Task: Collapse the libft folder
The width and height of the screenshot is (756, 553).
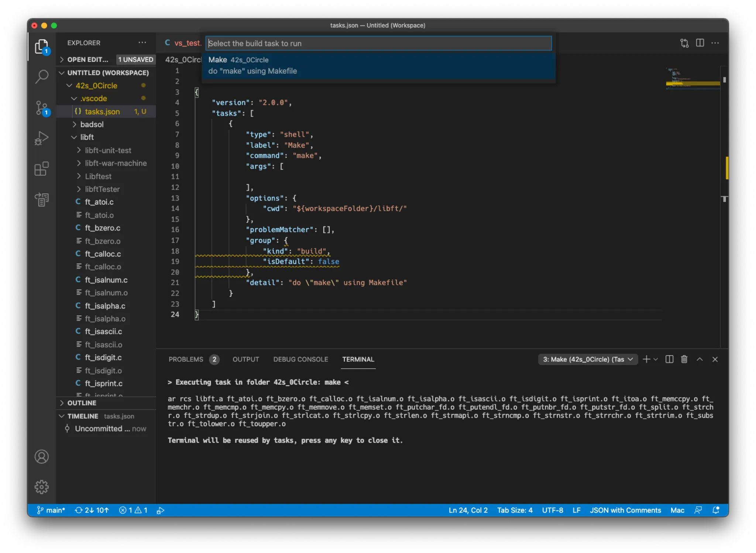Action: 87,137
